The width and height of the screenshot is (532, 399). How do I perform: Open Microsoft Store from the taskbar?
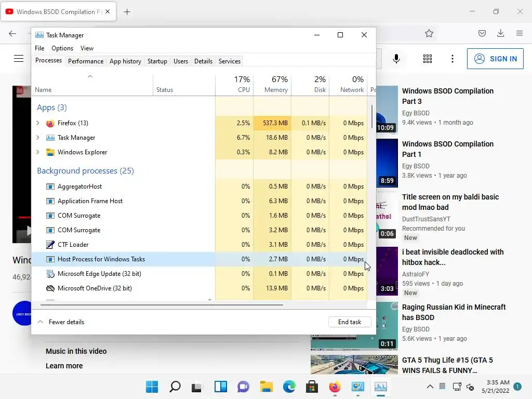pyautogui.click(x=312, y=387)
